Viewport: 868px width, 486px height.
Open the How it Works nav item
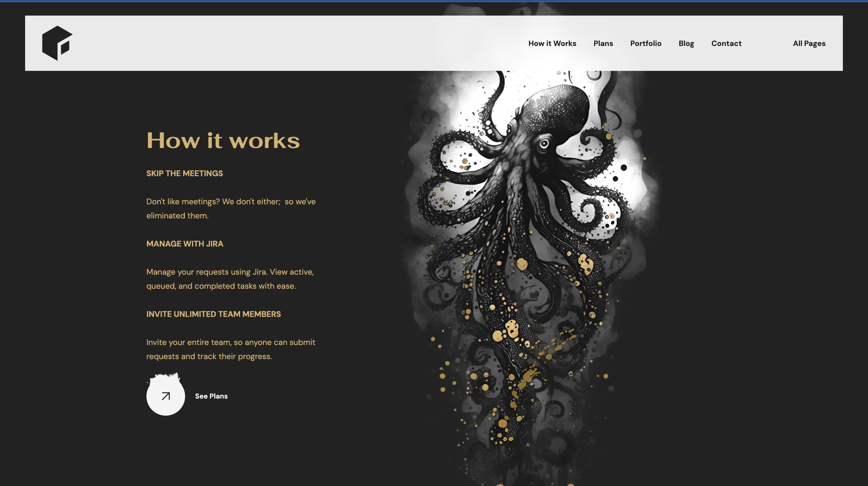coord(552,43)
